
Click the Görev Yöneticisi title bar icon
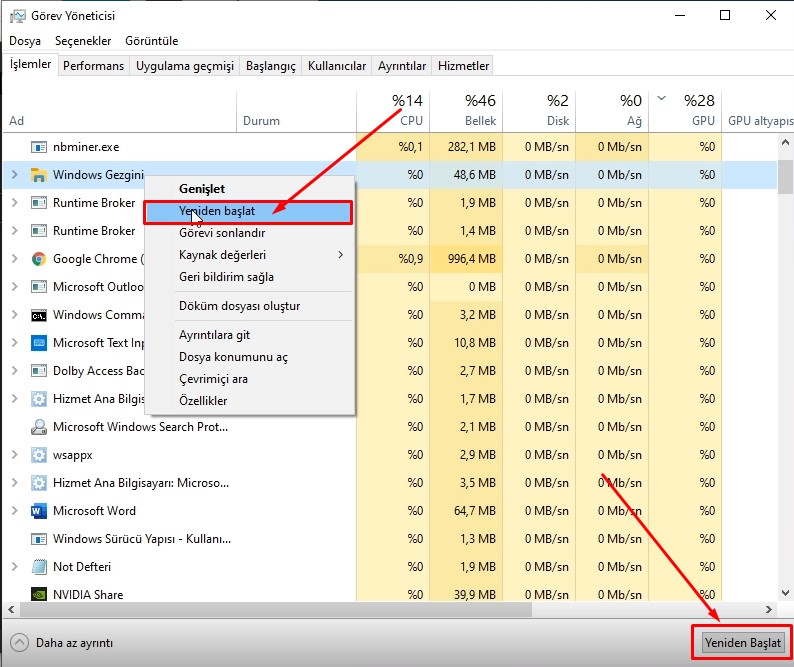[17, 16]
